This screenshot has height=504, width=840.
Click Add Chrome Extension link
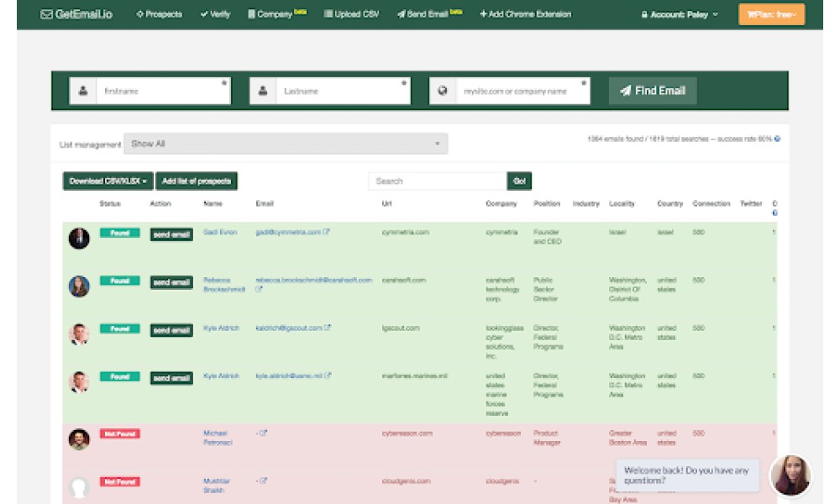point(525,14)
